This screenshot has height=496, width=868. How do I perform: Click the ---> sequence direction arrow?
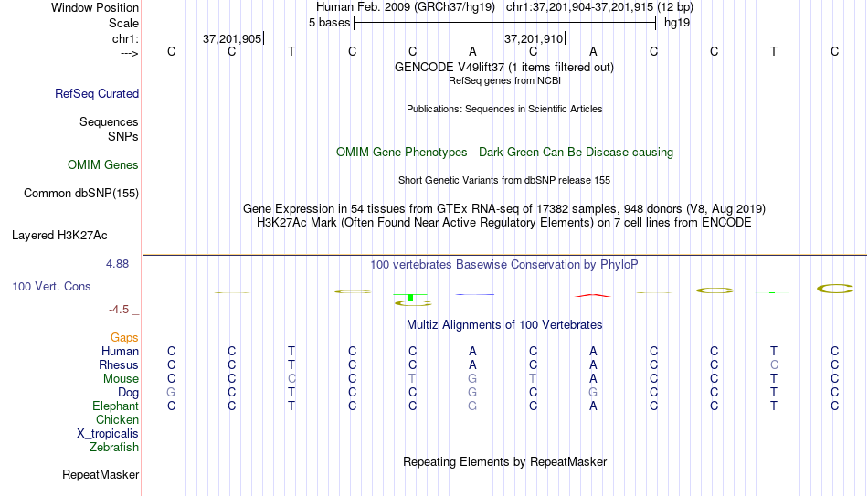[x=130, y=53]
